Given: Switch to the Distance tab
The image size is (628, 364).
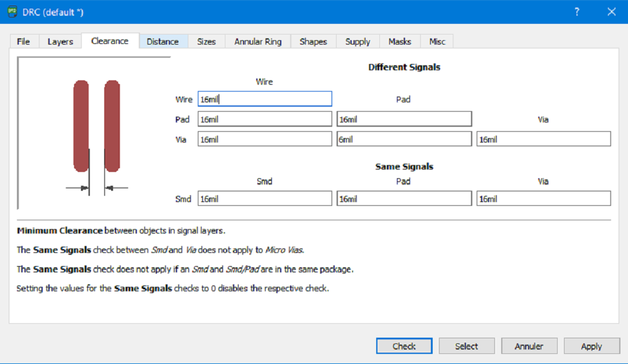Looking at the screenshot, I should point(163,41).
